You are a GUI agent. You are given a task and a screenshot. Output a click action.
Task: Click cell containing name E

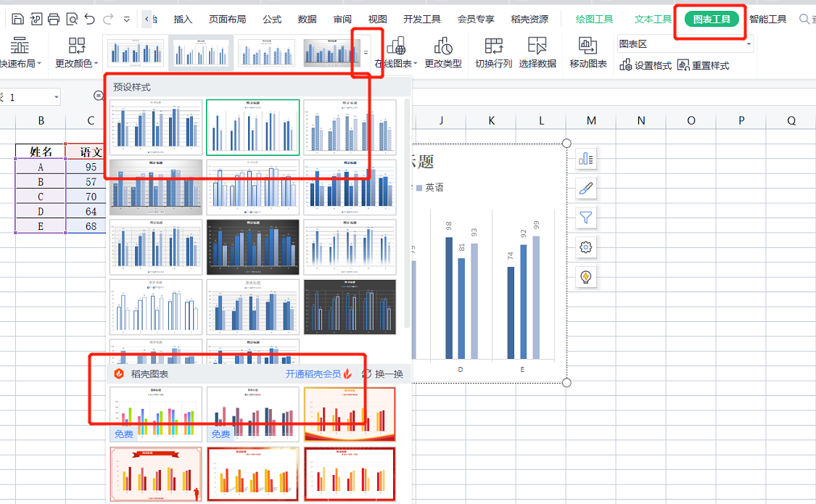click(x=41, y=226)
